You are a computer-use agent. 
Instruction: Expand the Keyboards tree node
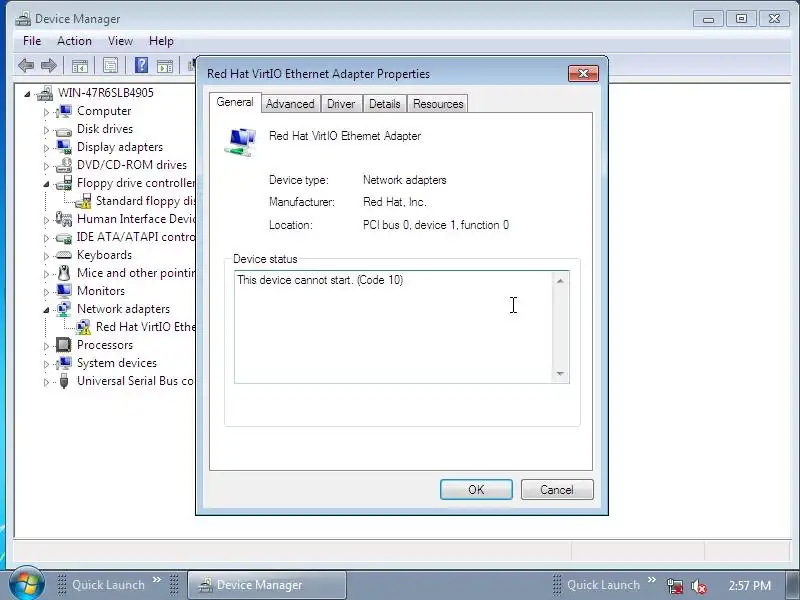(46, 256)
